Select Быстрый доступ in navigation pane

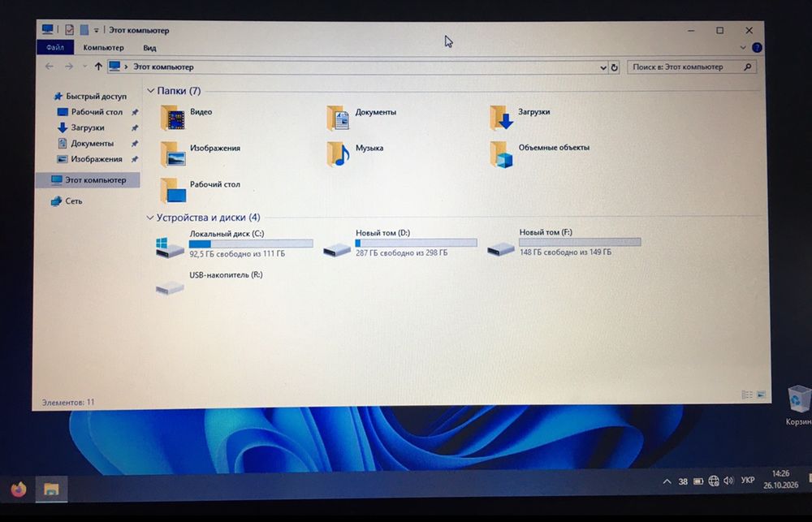[x=91, y=96]
